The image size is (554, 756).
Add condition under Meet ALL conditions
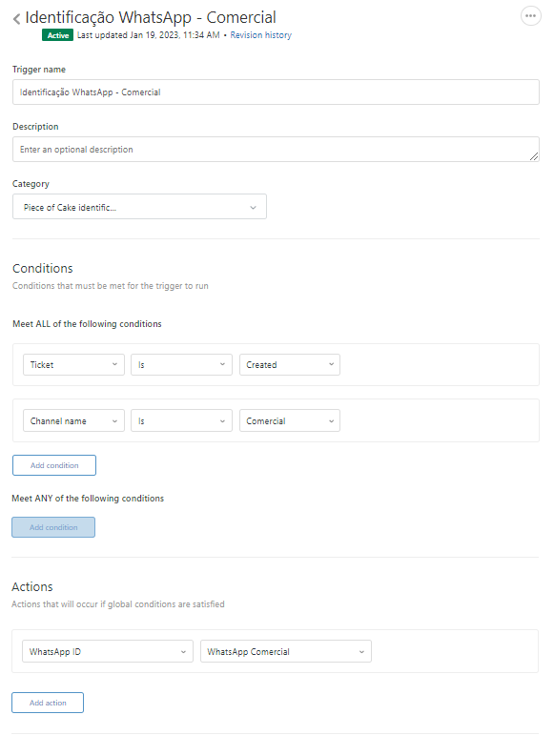pos(54,465)
